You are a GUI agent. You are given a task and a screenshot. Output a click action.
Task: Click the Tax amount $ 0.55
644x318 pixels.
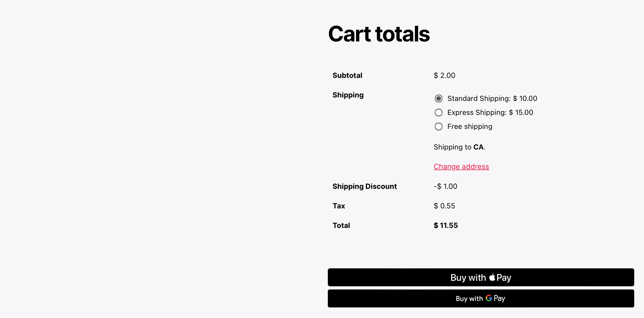(x=444, y=206)
